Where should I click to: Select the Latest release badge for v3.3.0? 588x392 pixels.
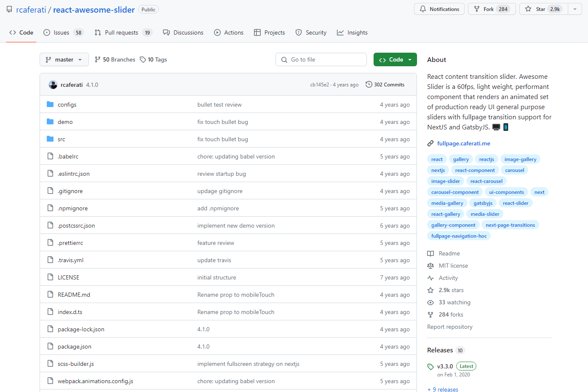(466, 366)
